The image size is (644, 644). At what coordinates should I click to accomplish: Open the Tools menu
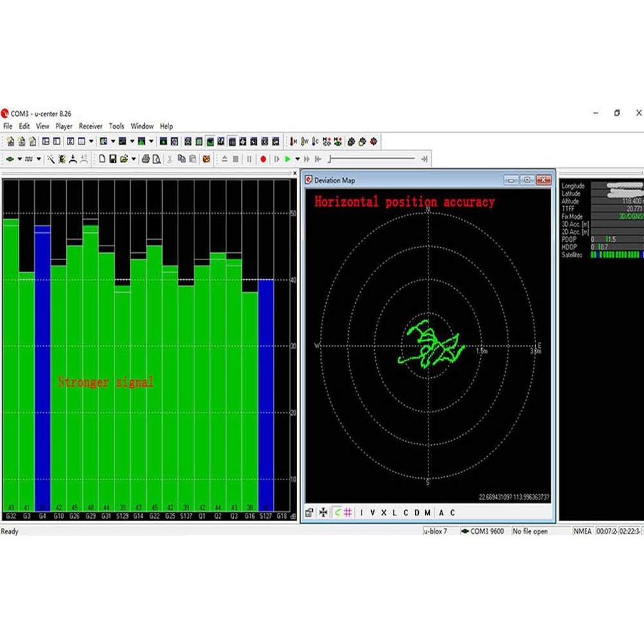click(116, 126)
